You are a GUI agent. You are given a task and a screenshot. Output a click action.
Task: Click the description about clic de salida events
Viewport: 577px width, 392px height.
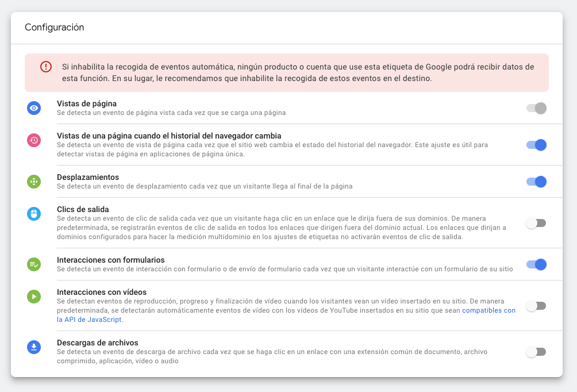[x=282, y=228]
